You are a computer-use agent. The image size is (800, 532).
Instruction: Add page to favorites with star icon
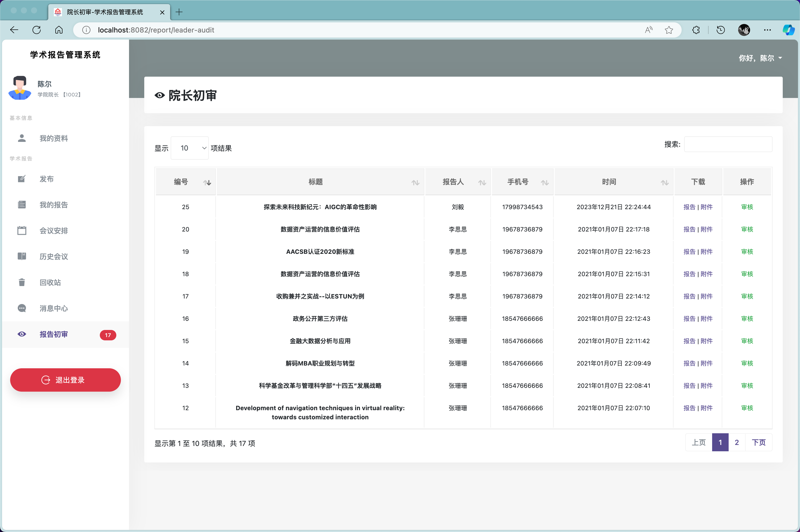[x=669, y=30]
